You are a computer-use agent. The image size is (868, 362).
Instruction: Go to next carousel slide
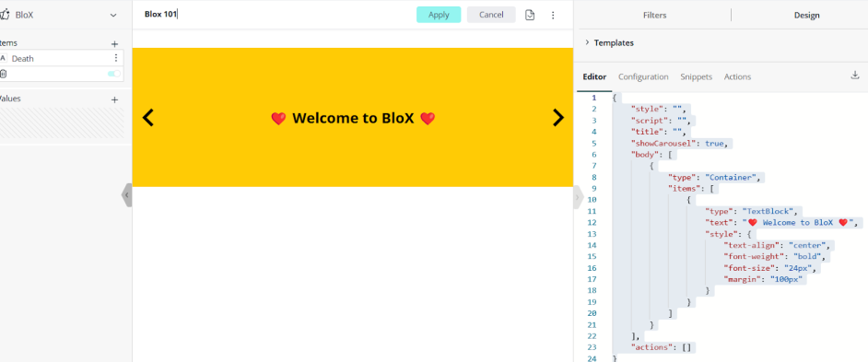(558, 117)
